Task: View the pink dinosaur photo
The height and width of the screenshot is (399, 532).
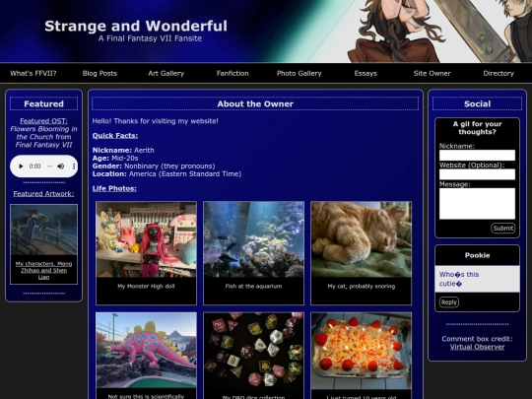Action: pyautogui.click(x=146, y=351)
